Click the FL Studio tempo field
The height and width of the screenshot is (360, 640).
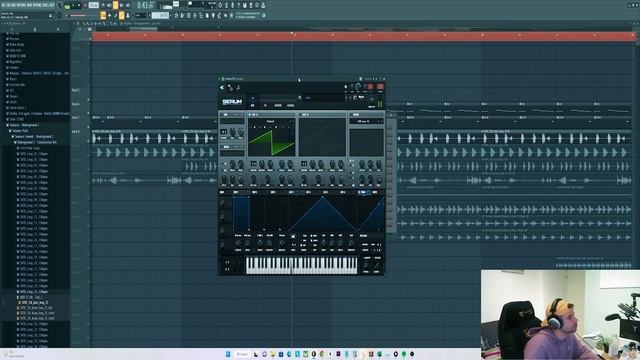[x=93, y=5]
